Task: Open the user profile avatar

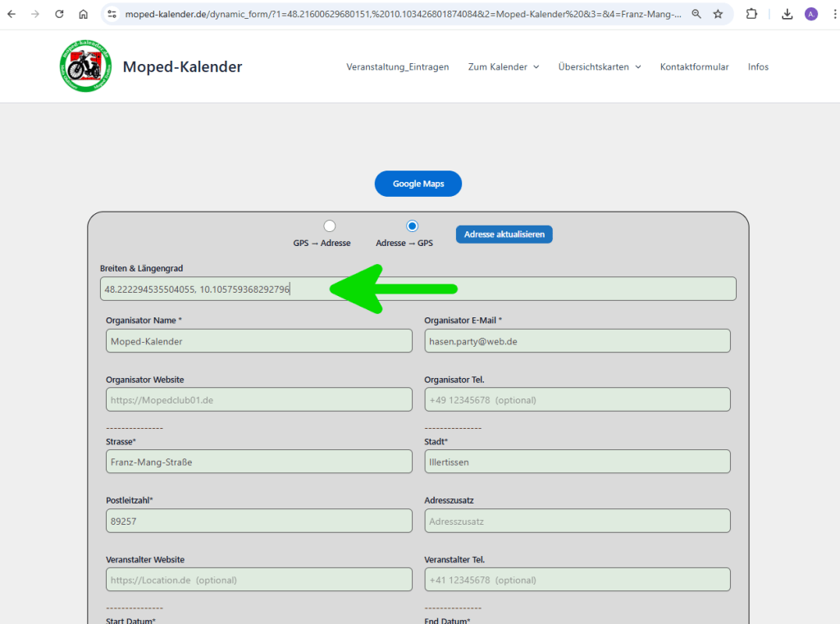Action: click(x=811, y=14)
